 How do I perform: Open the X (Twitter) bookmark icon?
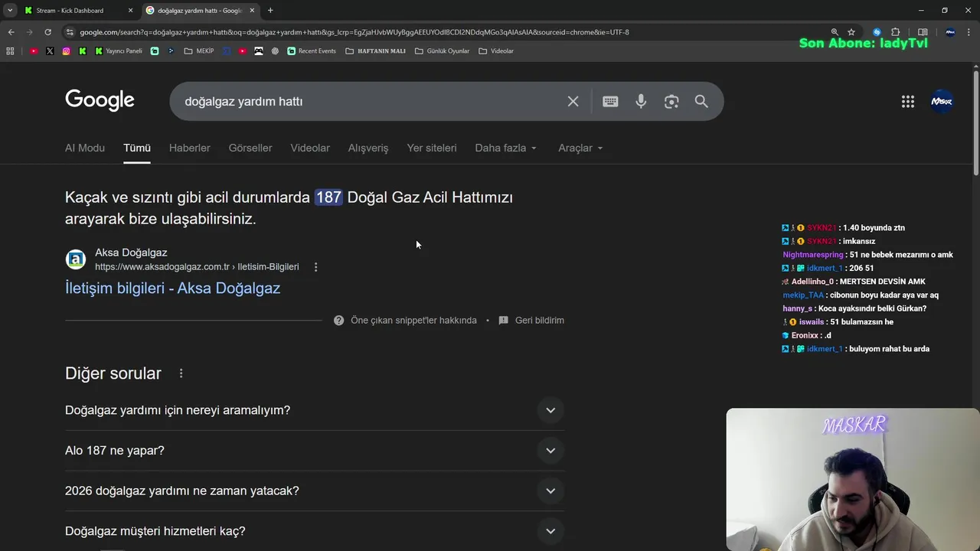50,51
